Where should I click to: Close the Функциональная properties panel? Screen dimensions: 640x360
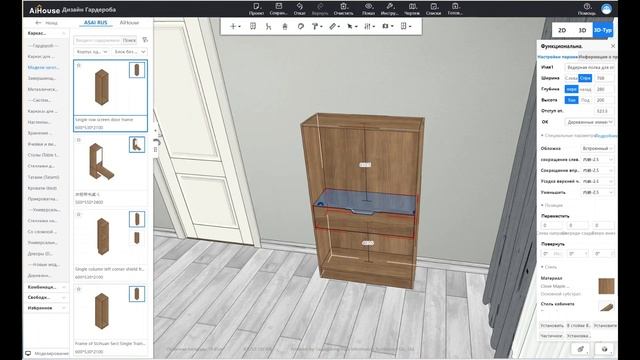[613, 46]
